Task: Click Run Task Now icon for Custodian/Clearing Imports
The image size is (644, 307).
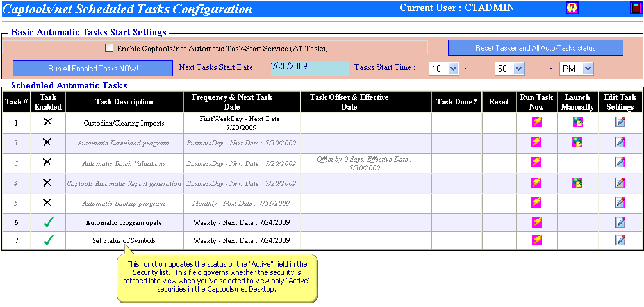Action: pos(536,122)
